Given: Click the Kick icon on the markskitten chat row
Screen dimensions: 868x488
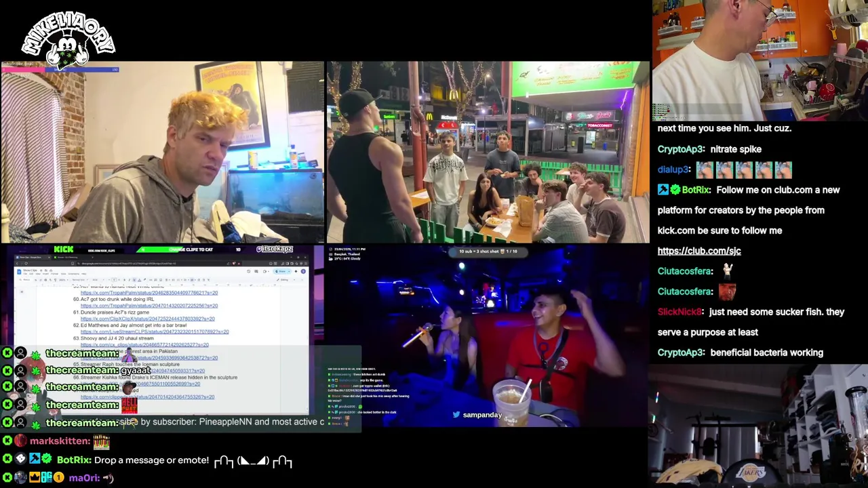Looking at the screenshot, I should tap(7, 441).
